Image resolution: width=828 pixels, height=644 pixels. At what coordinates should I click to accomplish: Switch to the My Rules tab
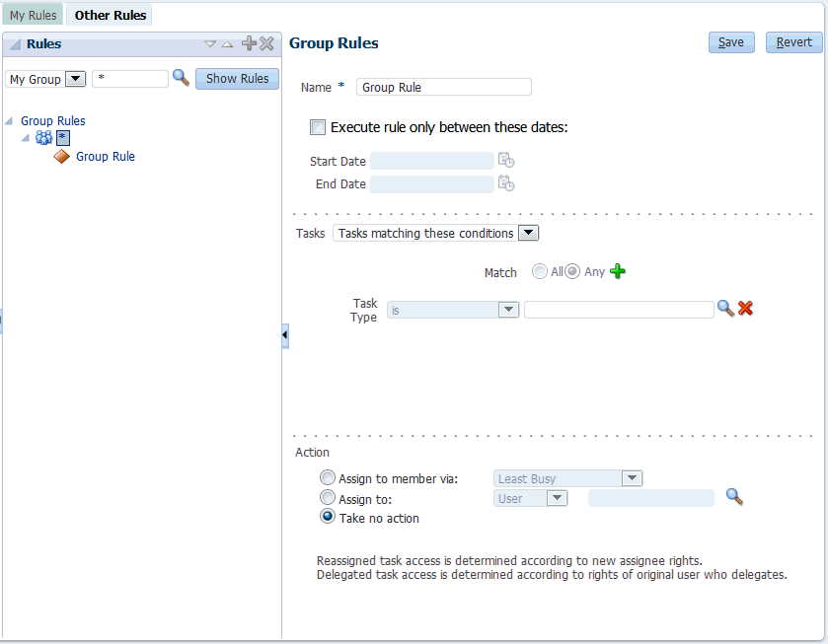tap(33, 15)
